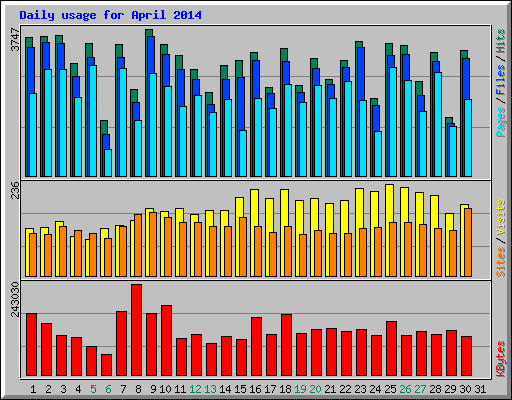Click the cyan Pages bar for day 9
Image resolution: width=512 pixels, height=400 pixels.
click(x=153, y=125)
